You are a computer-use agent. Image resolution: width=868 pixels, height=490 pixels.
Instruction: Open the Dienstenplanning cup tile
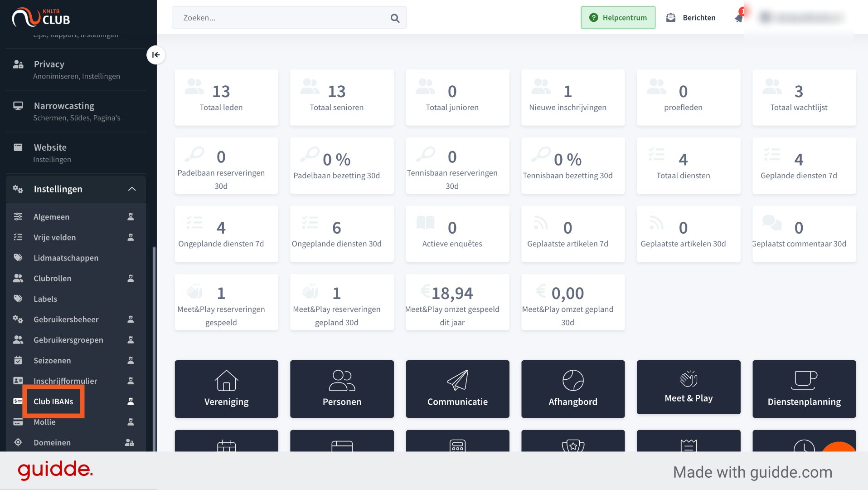click(804, 389)
